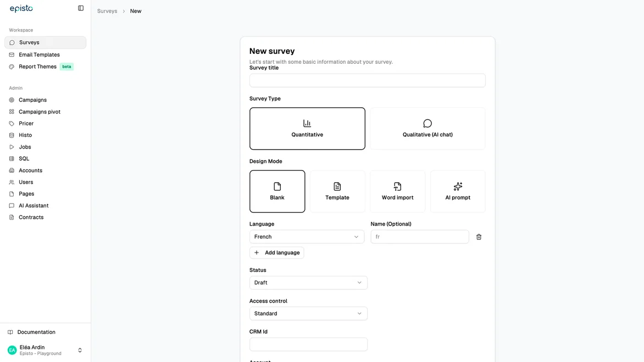Choose the AI prompt design mode
Screen dimensions: 644x362
458,191
